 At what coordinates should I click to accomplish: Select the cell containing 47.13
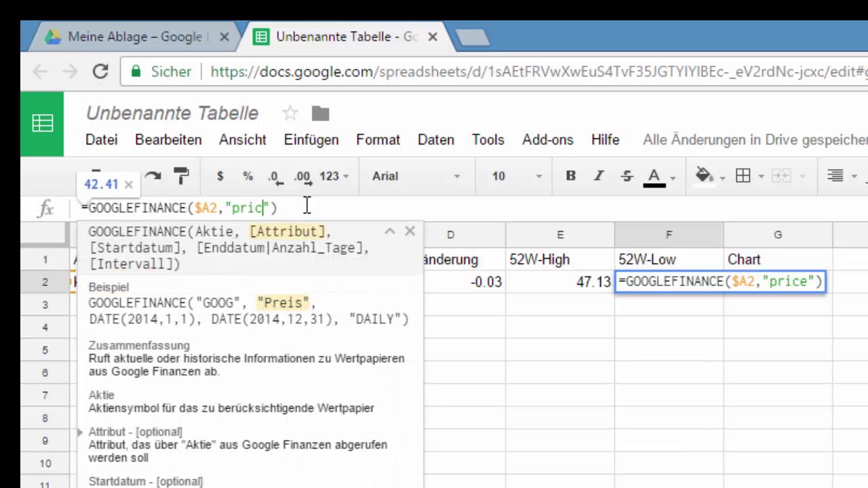(x=560, y=282)
